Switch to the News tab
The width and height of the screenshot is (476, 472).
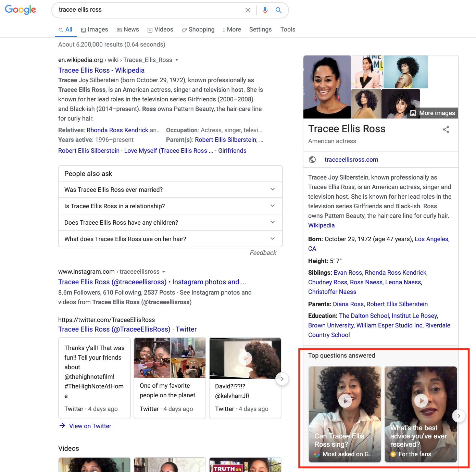click(128, 30)
